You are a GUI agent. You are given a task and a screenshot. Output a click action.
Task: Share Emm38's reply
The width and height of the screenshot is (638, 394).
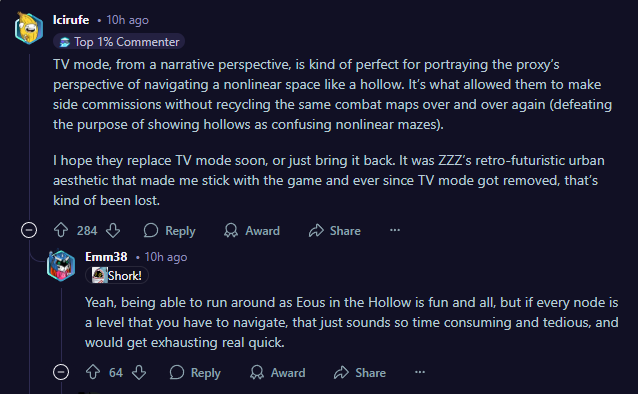pyautogui.click(x=360, y=372)
